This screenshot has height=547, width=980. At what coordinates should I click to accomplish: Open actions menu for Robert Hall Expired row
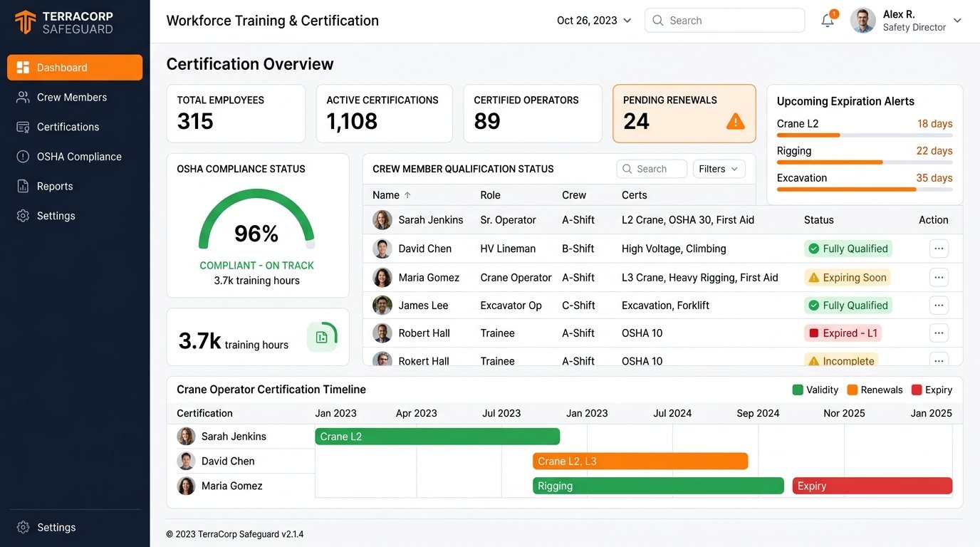(939, 333)
